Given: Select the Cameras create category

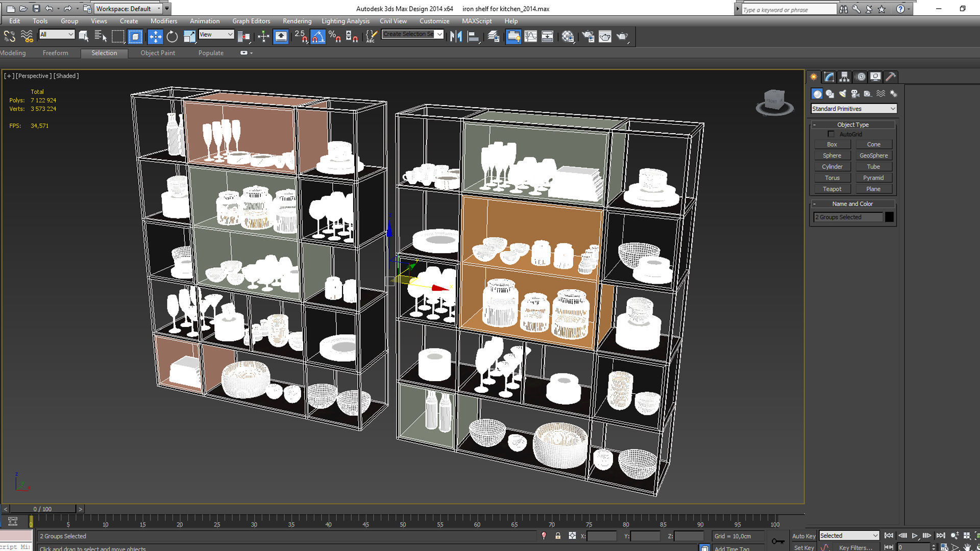Looking at the screenshot, I should tap(855, 94).
